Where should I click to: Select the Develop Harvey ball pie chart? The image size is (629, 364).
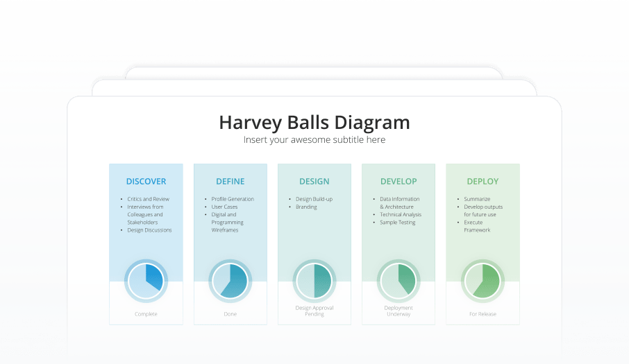(399, 281)
